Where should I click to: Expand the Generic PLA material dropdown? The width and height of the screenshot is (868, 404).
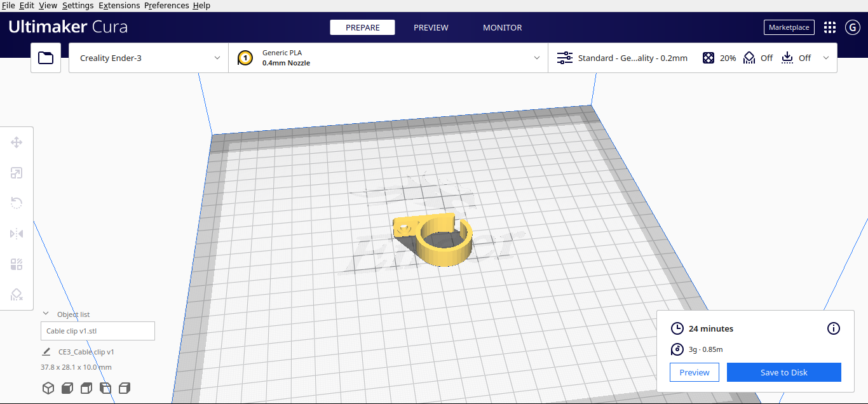pos(388,58)
